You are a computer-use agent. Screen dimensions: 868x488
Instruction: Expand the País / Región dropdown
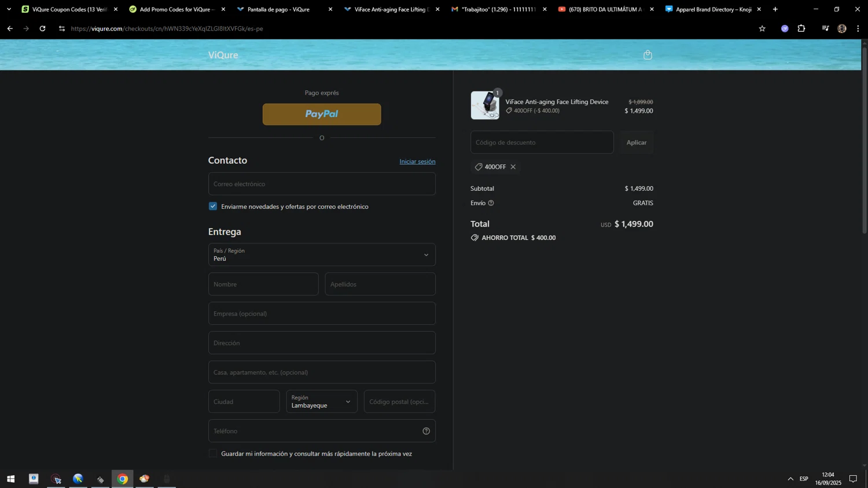(322, 254)
